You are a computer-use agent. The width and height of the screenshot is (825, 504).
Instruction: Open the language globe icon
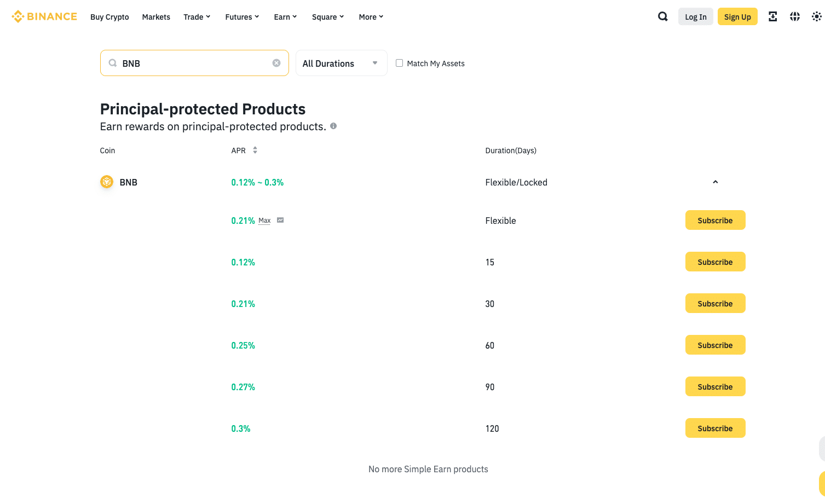[794, 16]
